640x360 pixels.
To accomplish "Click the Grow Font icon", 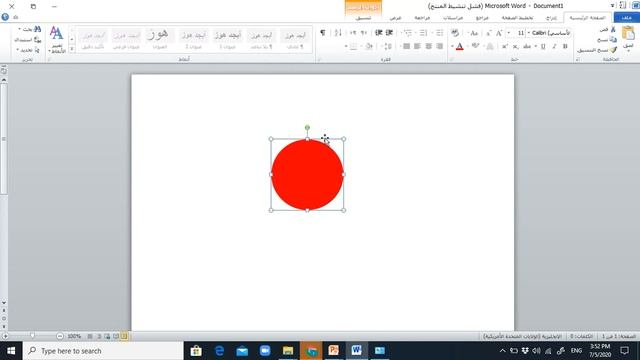I will click(499, 33).
